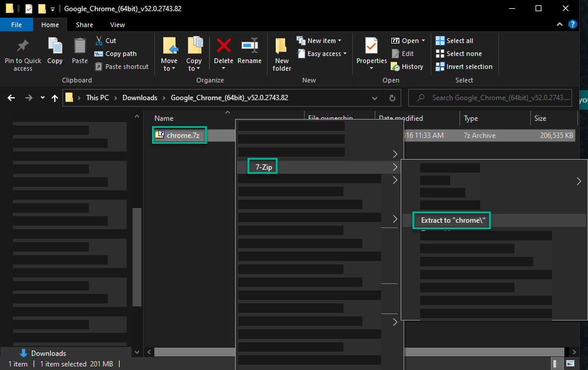The image size is (588, 370).
Task: Open the Customize Quick Access Toolbar dropdown
Action: [52, 9]
